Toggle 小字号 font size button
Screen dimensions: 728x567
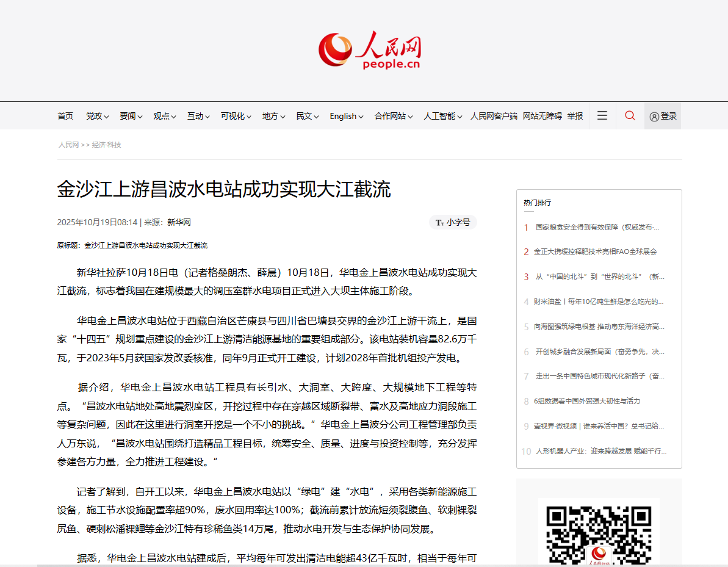[453, 222]
